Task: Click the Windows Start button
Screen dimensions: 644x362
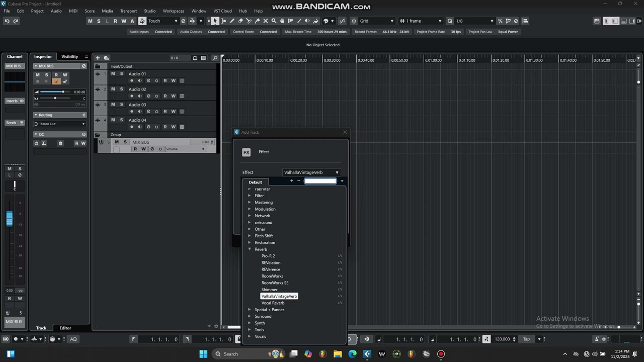Action: 203,354
